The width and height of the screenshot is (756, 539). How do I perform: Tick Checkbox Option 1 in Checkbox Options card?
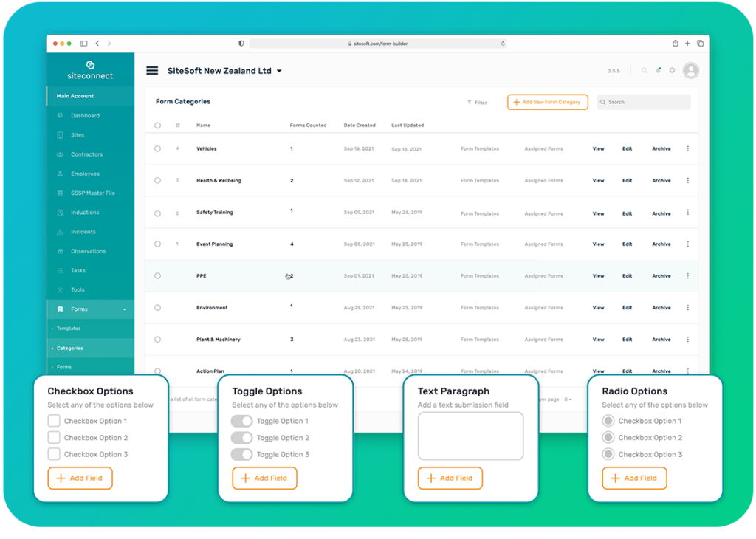coord(54,421)
